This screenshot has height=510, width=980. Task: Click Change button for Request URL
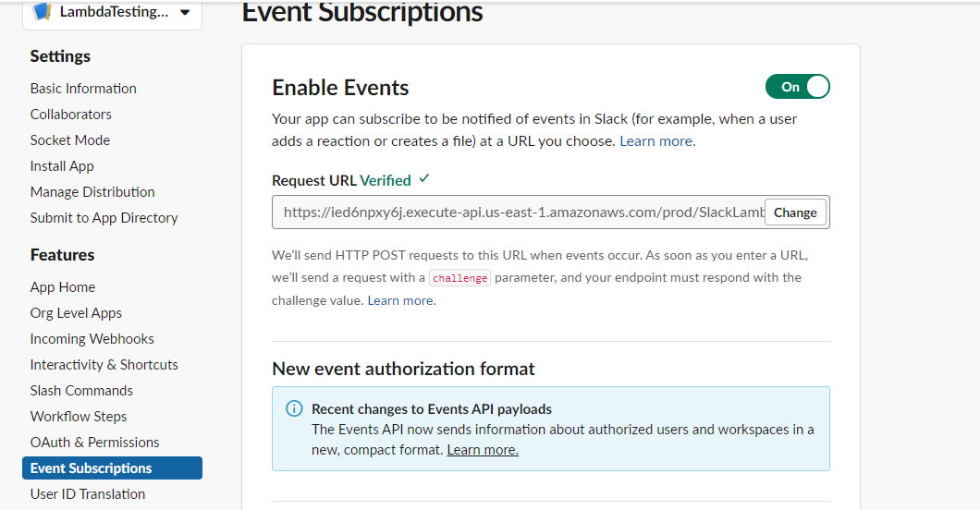coord(795,212)
